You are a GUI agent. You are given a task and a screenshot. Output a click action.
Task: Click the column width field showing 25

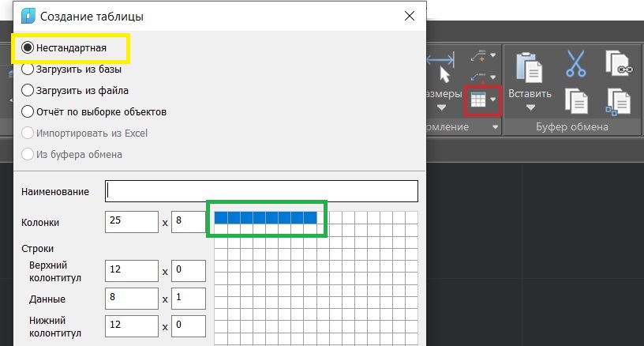click(x=131, y=223)
